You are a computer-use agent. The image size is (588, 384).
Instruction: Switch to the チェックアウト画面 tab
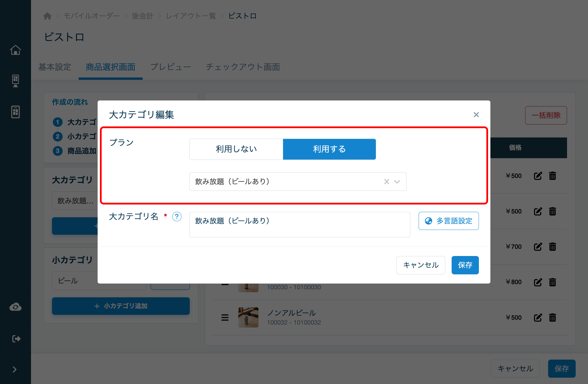243,67
